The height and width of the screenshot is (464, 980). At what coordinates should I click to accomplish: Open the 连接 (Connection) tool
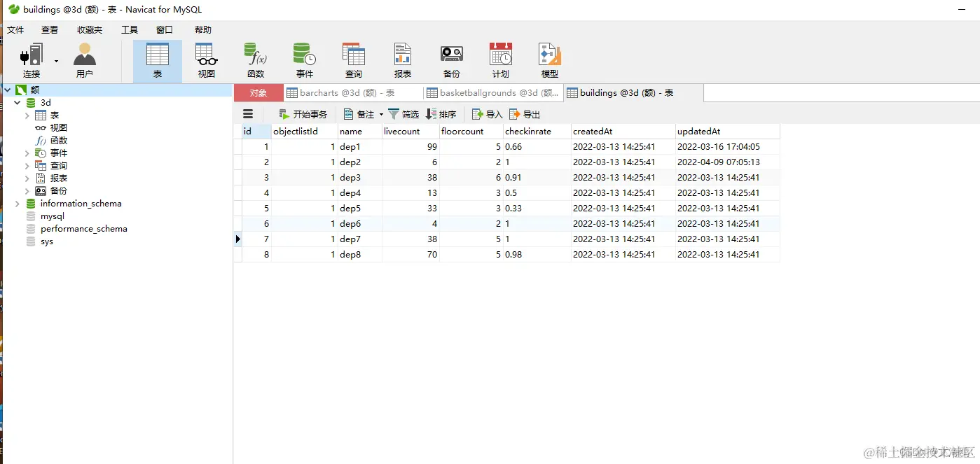[x=31, y=60]
